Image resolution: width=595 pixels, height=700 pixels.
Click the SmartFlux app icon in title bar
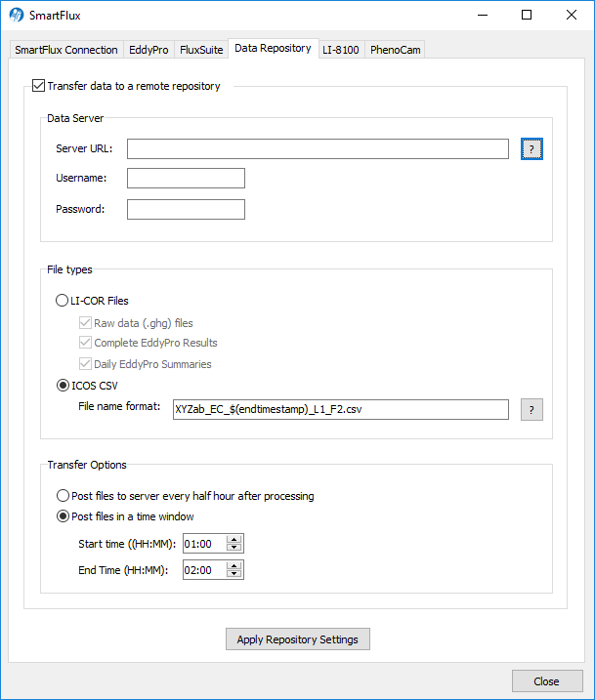16,16
